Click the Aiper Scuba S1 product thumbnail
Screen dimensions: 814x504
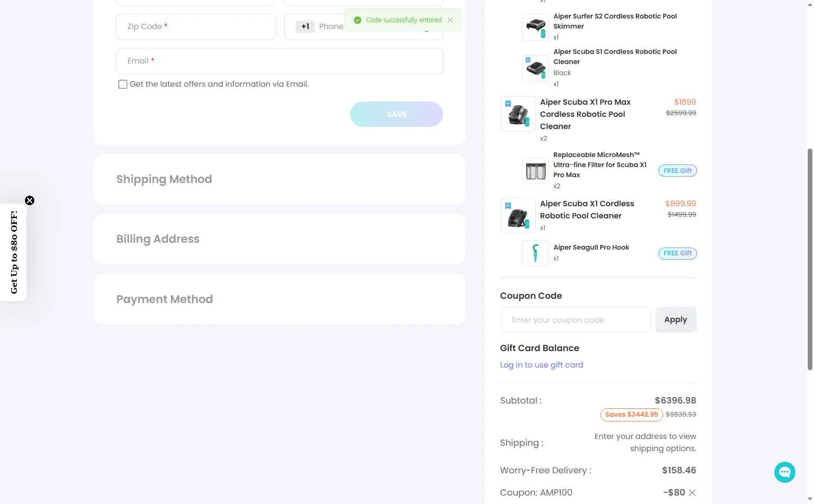[535, 68]
